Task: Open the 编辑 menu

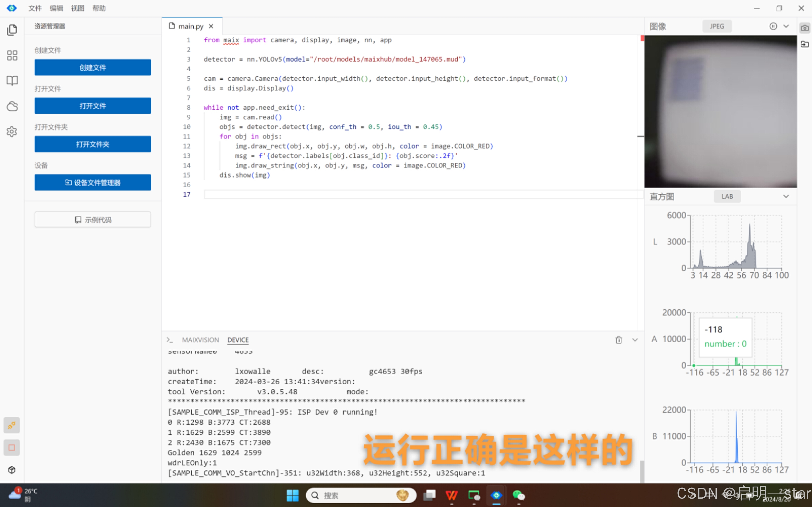Action: click(x=56, y=8)
